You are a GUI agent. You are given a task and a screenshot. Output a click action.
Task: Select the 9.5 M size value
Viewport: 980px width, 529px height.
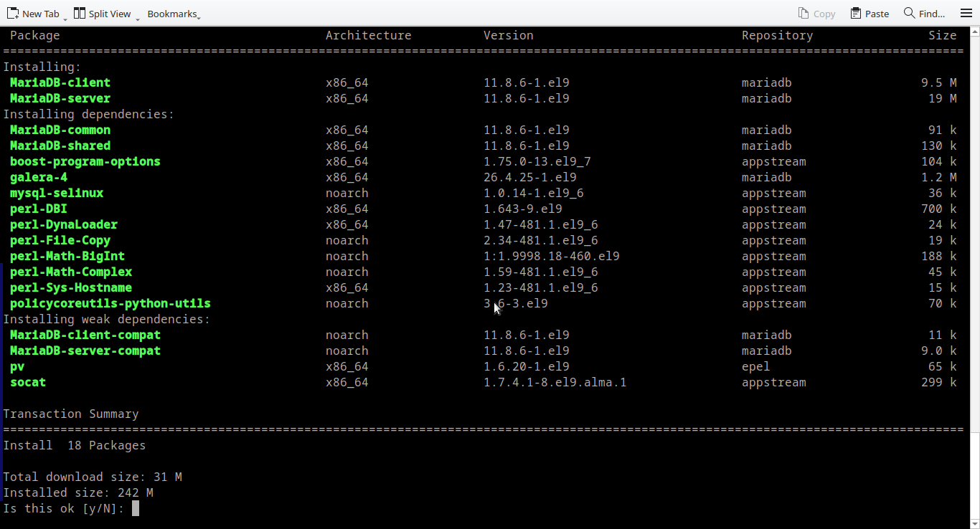tap(939, 82)
